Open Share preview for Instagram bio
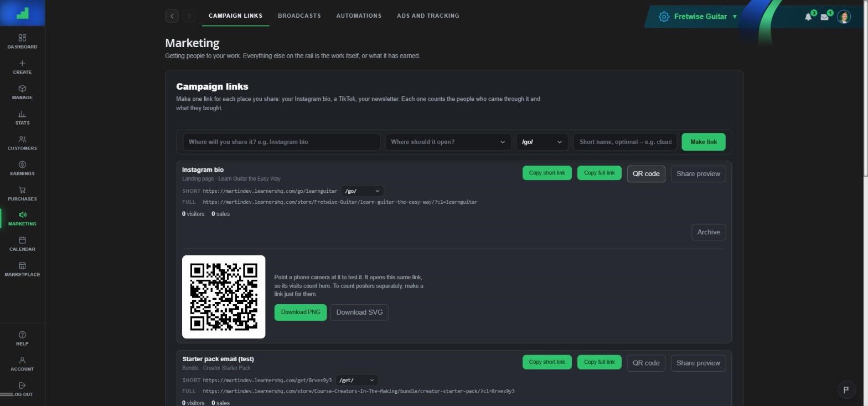 pyautogui.click(x=698, y=174)
